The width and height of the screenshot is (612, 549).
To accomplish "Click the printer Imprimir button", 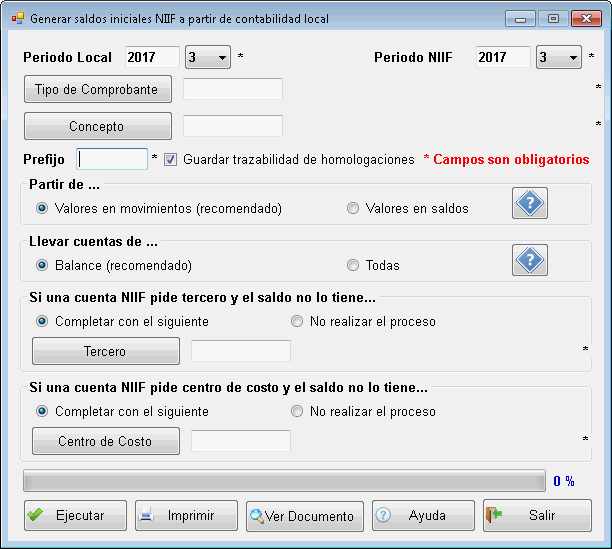I will [x=186, y=516].
